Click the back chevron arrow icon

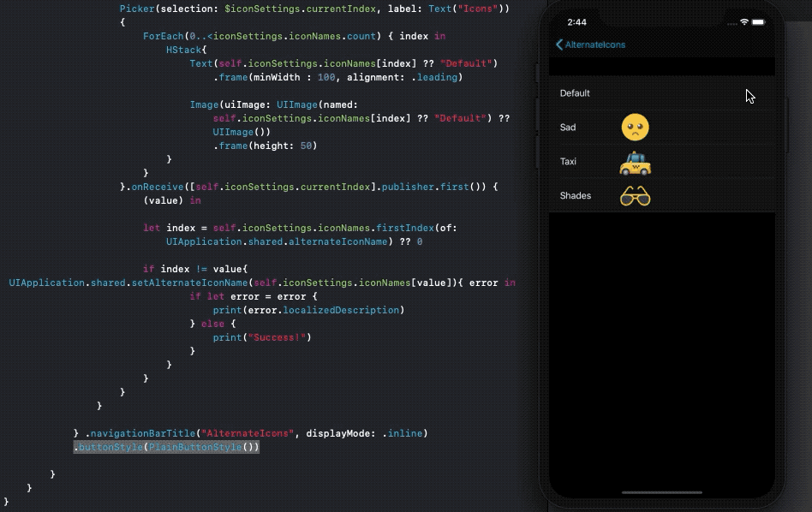[x=558, y=44]
